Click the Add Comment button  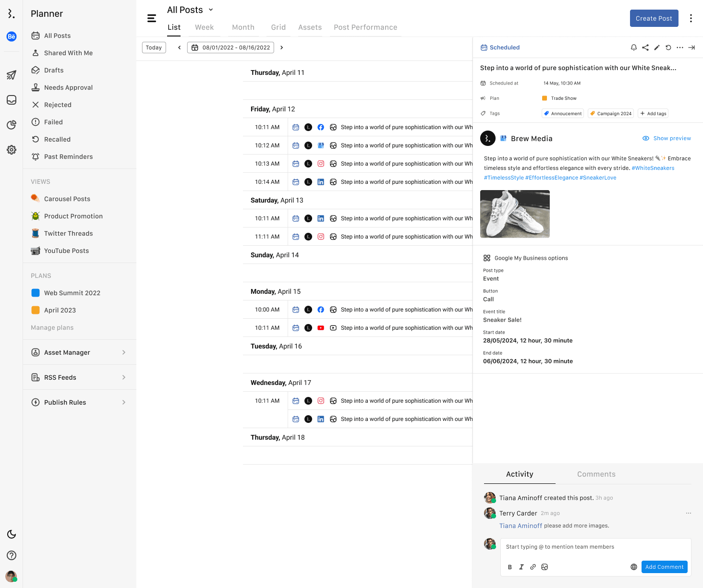pos(664,567)
